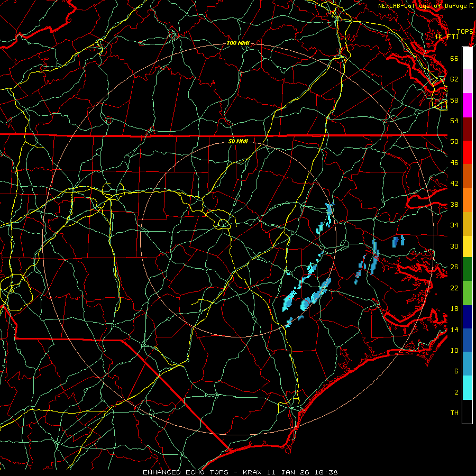The image size is (476, 476).
Task: Click the '34' legend value
Action: coord(454,225)
